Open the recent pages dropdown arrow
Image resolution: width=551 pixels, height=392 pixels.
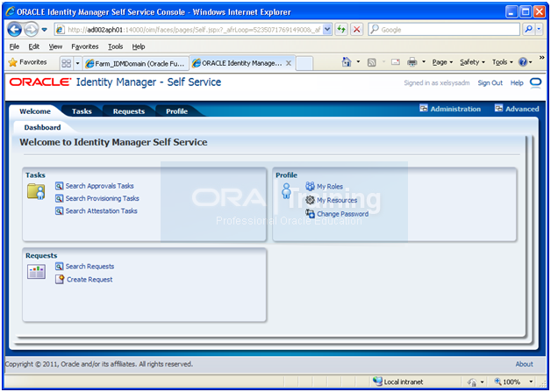pos(44,30)
